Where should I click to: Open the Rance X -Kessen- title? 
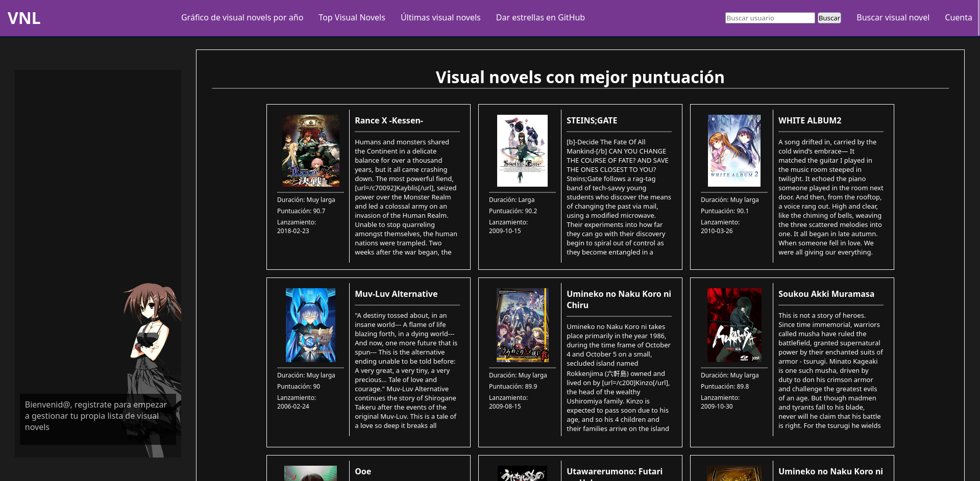coord(388,121)
